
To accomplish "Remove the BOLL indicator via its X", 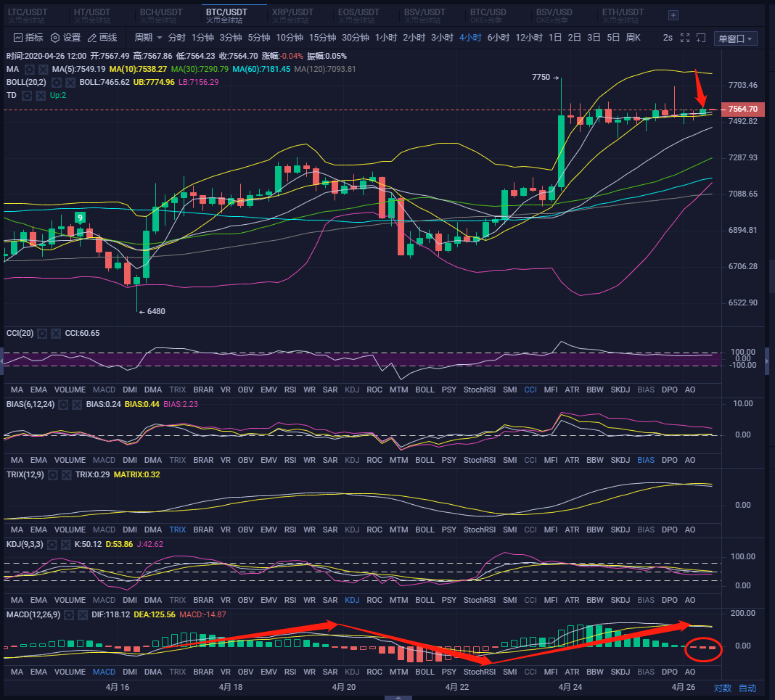I will (70, 82).
